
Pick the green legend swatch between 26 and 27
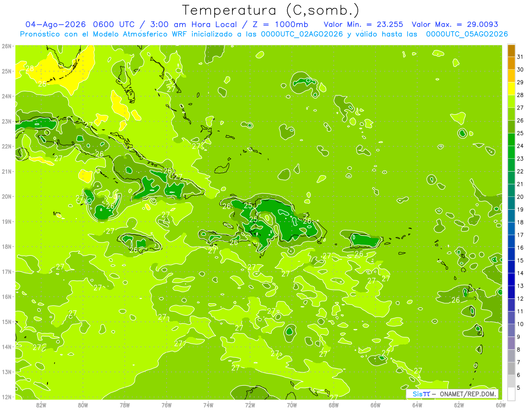click(511, 114)
